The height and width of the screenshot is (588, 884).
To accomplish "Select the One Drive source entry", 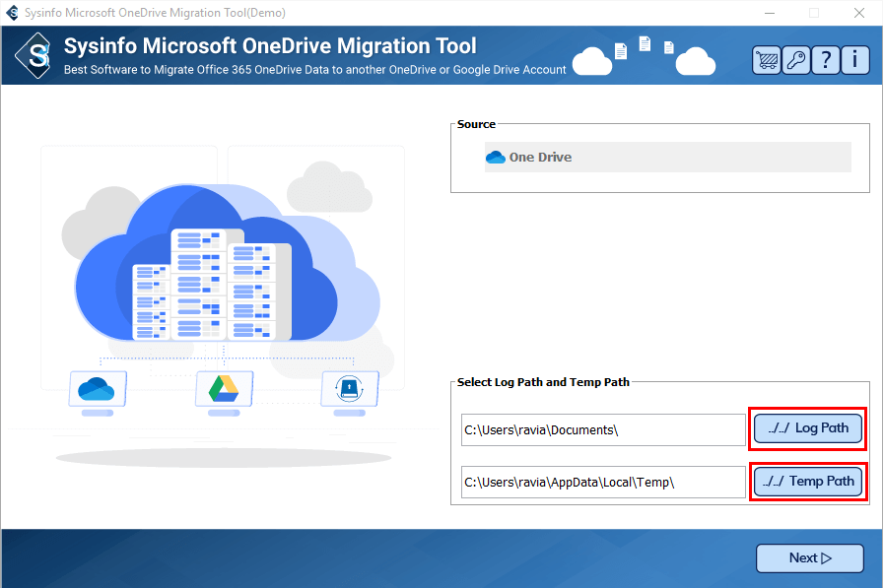I will click(667, 158).
